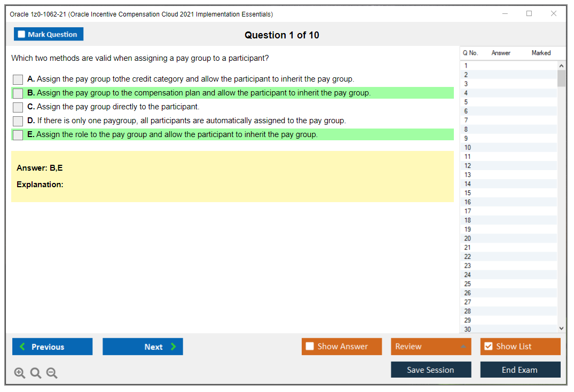Screen dimensions: 574x392
Task: Toggle the Mark Question checkbox
Action: pos(21,34)
